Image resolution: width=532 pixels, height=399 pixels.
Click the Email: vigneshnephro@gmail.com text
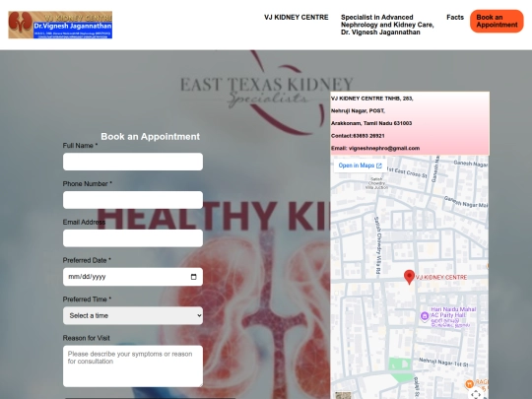click(x=375, y=148)
